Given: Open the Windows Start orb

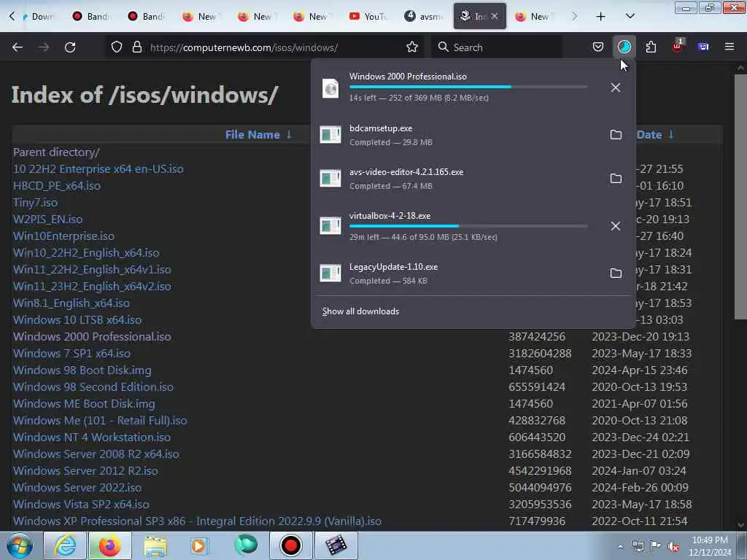Looking at the screenshot, I should pos(20,545).
